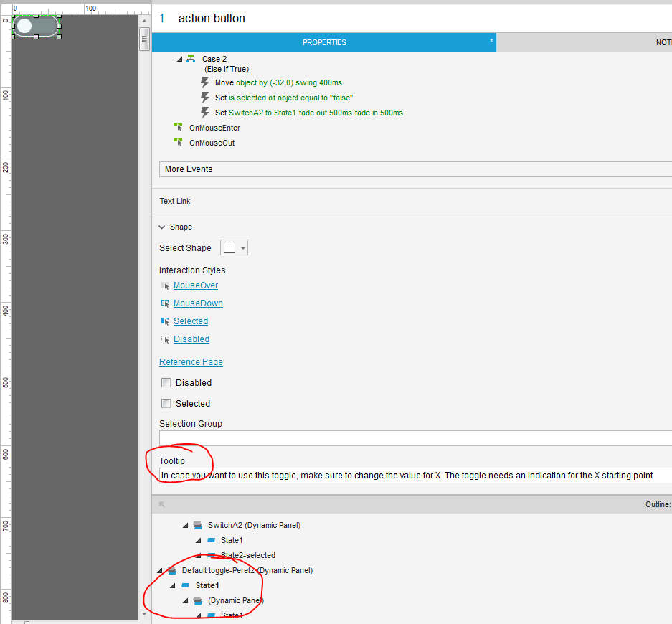
Task: Open the More Events dropdown
Action: click(415, 169)
